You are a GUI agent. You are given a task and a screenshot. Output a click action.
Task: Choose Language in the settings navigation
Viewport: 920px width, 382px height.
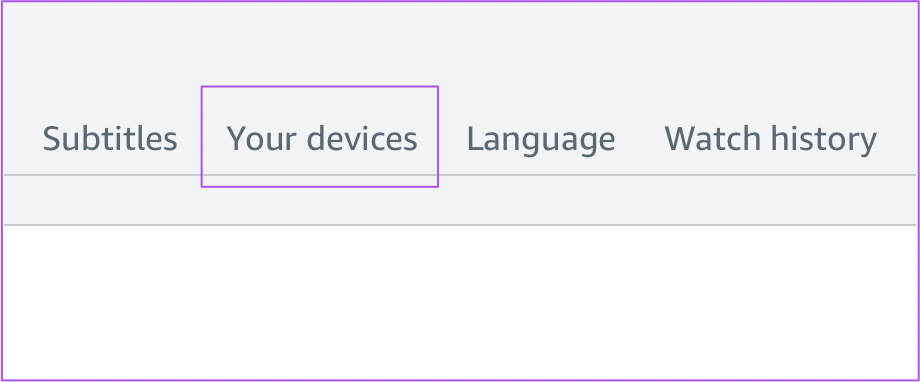click(540, 140)
